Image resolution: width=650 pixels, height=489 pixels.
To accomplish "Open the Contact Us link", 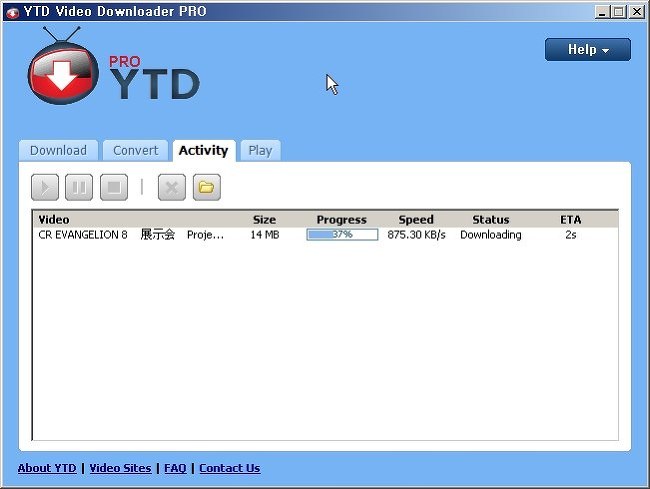I will coord(230,468).
